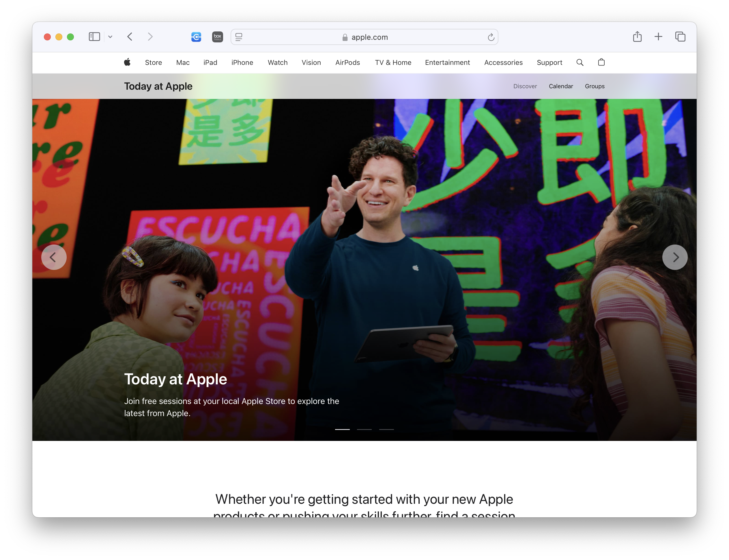Viewport: 729px width, 560px height.
Task: Go back to the previous page
Action: (x=130, y=37)
